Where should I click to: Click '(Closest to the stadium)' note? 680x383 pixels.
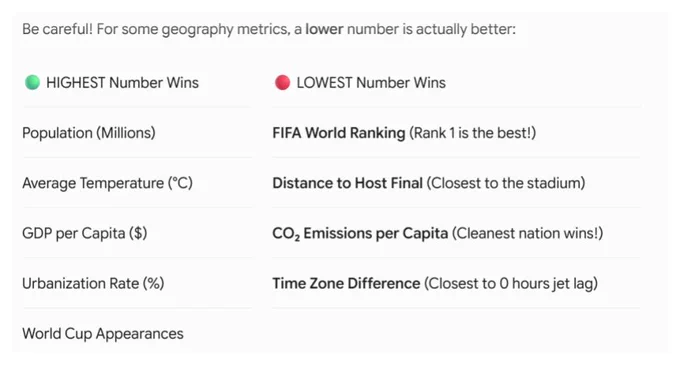coord(506,183)
